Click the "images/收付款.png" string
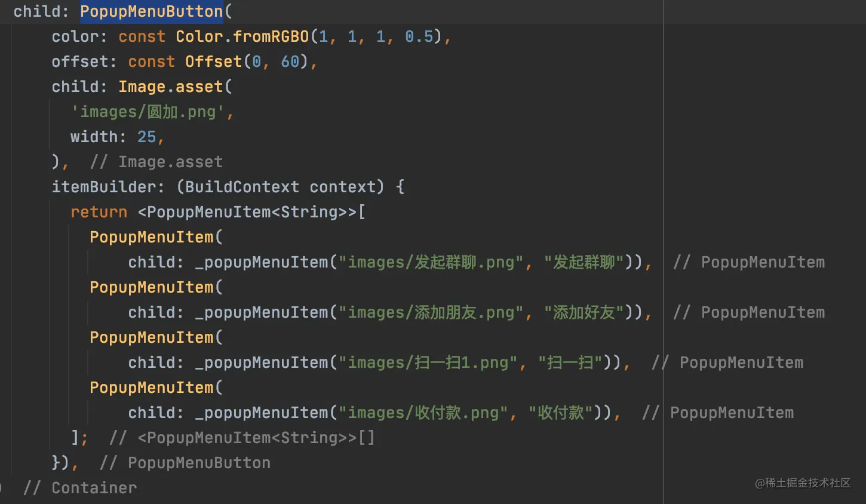The height and width of the screenshot is (504, 866). (x=423, y=413)
